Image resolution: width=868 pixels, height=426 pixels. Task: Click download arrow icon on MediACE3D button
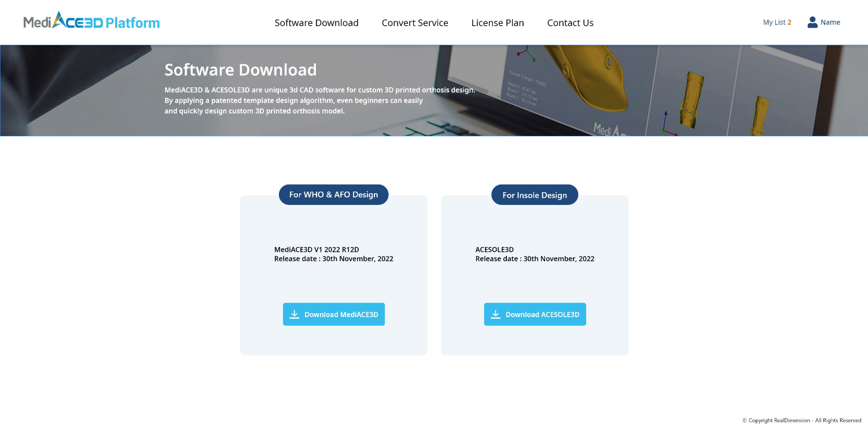tap(294, 314)
